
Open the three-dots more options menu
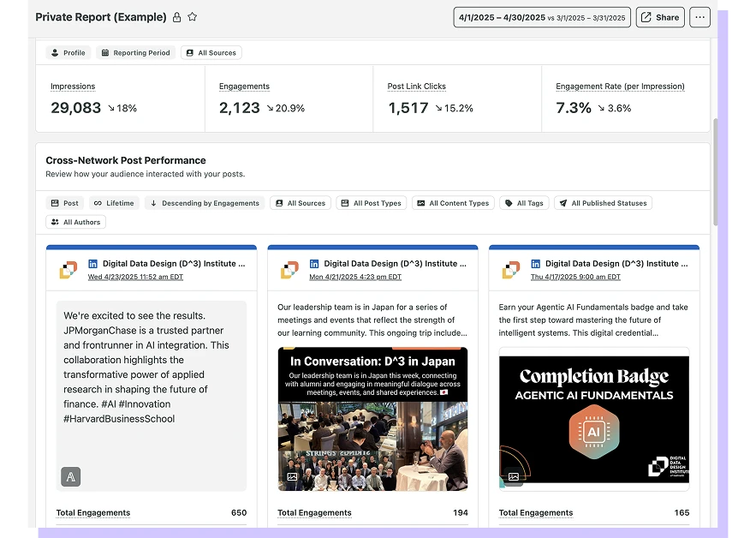coord(699,17)
